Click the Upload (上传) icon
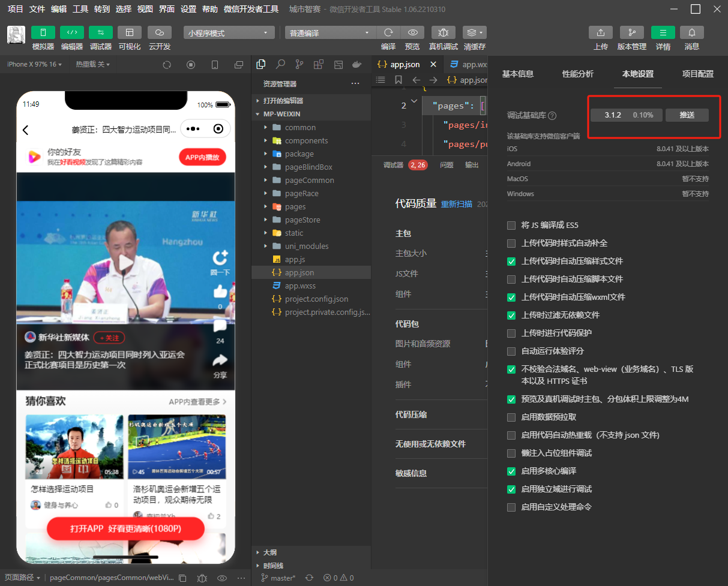 coord(601,32)
